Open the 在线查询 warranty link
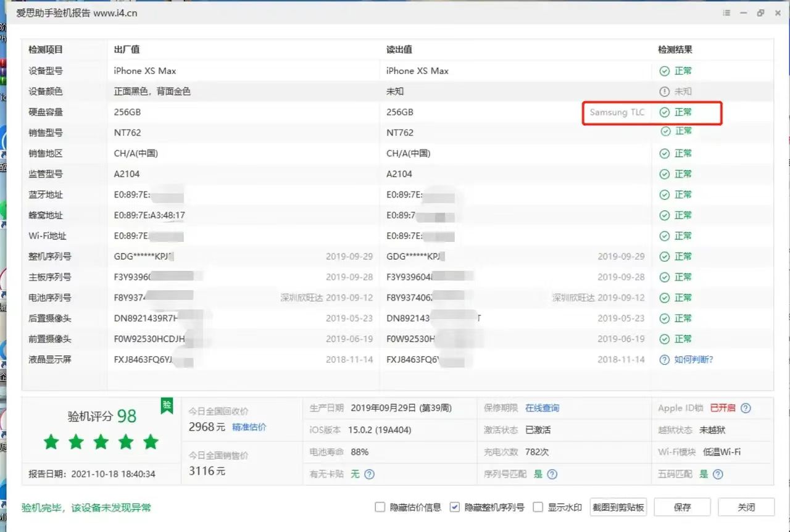790x532 pixels. click(x=543, y=408)
